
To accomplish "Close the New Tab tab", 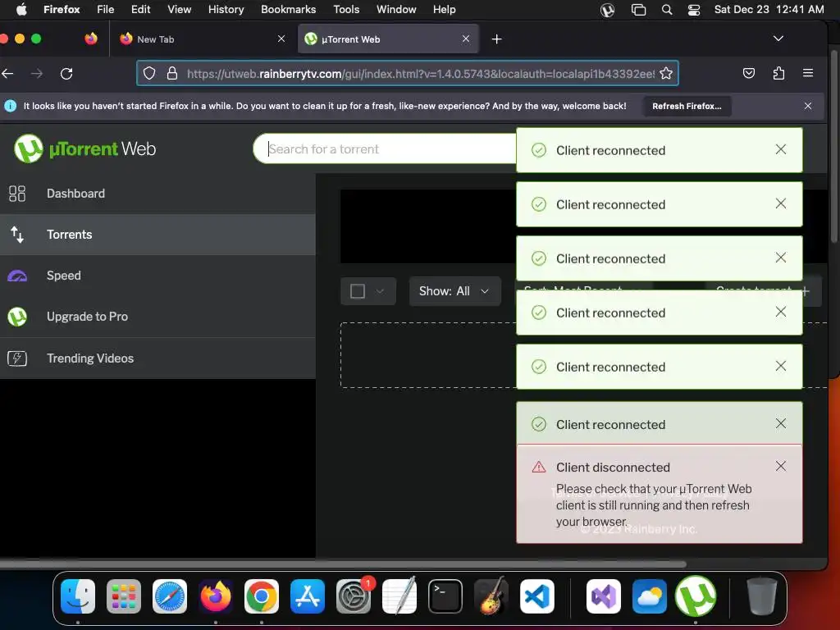I will coord(281,39).
